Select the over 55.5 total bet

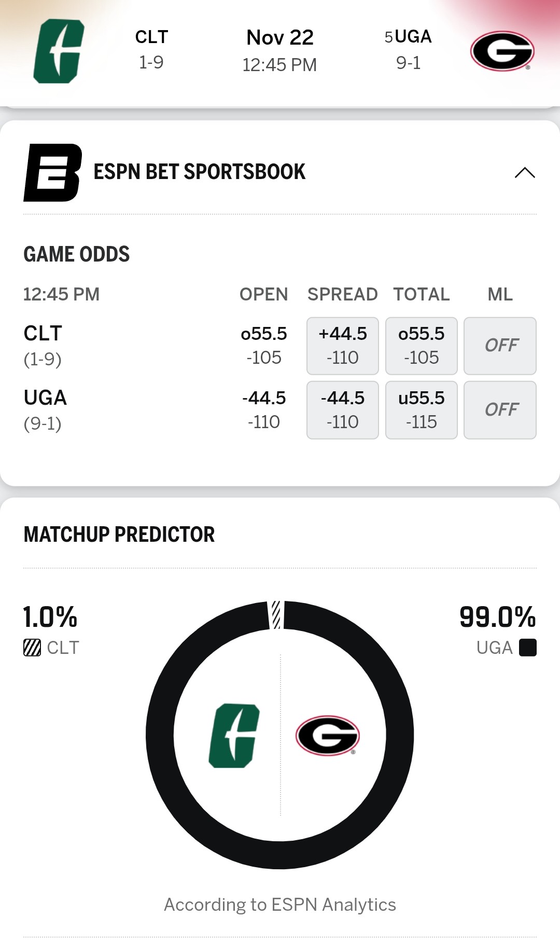tap(421, 346)
